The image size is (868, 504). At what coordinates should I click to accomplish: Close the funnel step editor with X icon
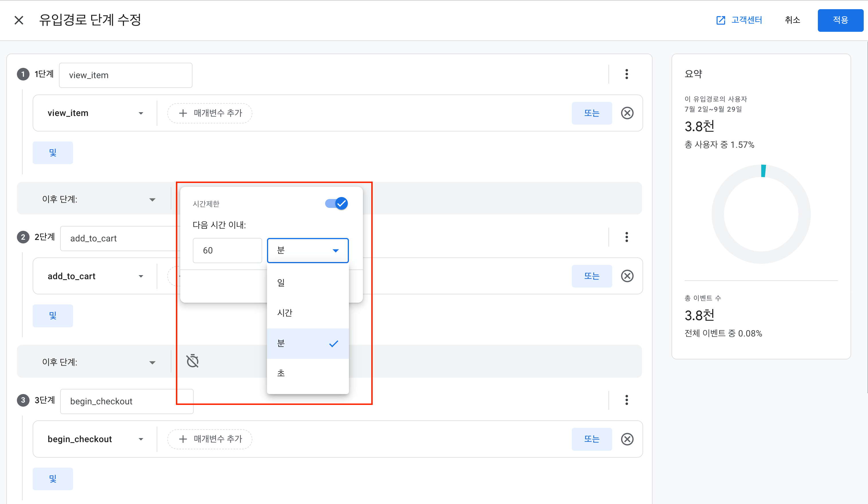pyautogui.click(x=19, y=20)
